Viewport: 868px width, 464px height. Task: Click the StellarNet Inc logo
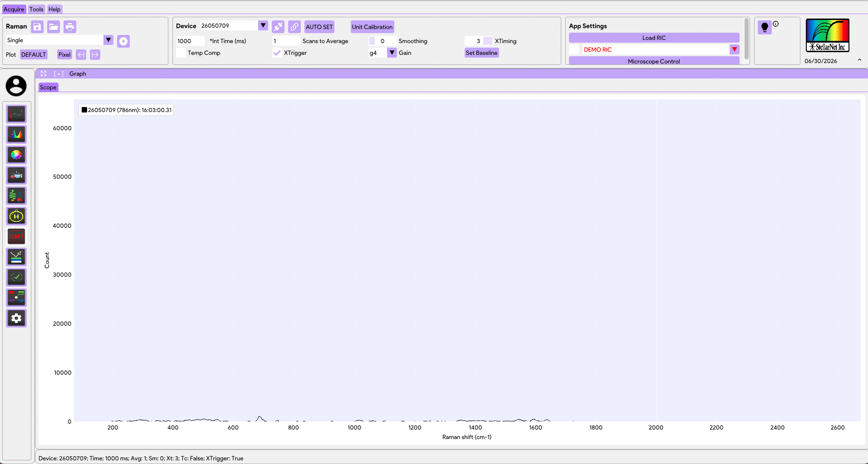pyautogui.click(x=828, y=35)
